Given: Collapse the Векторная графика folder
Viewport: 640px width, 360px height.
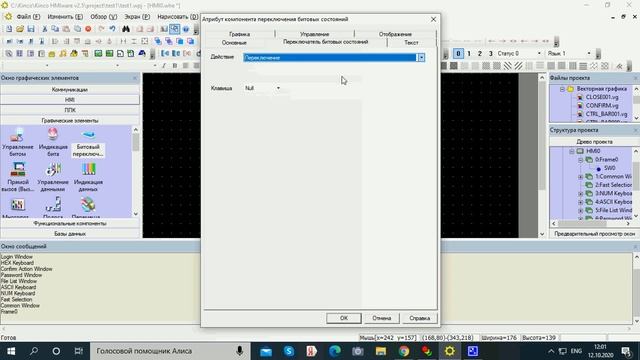Looking at the screenshot, I should coord(562,89).
